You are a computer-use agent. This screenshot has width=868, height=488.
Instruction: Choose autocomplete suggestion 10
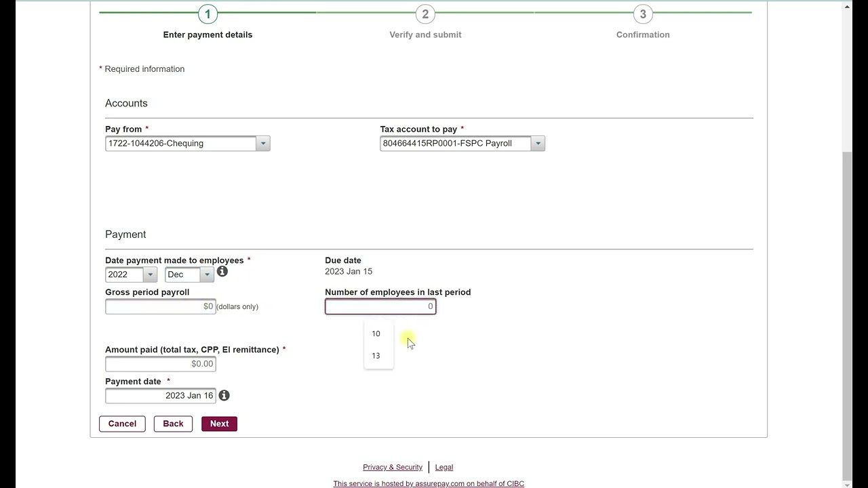pyautogui.click(x=378, y=333)
